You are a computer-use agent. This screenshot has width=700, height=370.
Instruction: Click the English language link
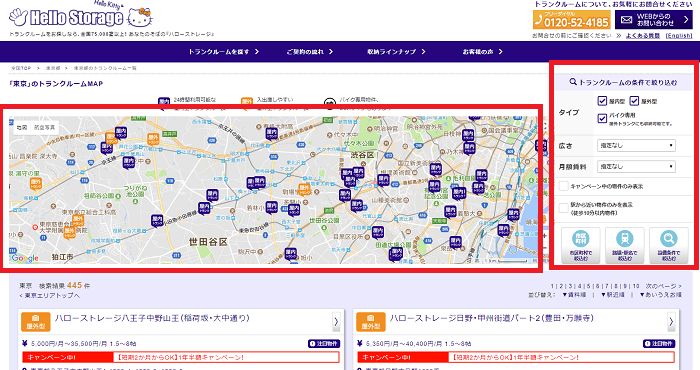click(x=679, y=36)
